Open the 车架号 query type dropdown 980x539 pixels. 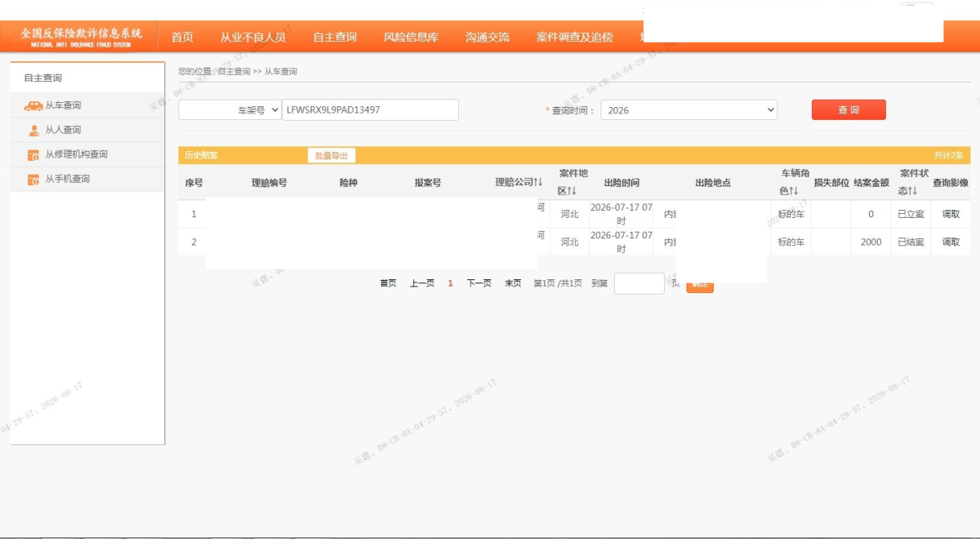[229, 109]
